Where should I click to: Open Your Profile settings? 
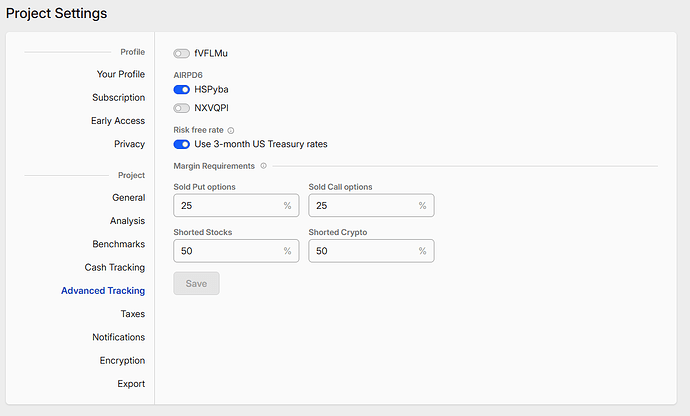(x=120, y=74)
